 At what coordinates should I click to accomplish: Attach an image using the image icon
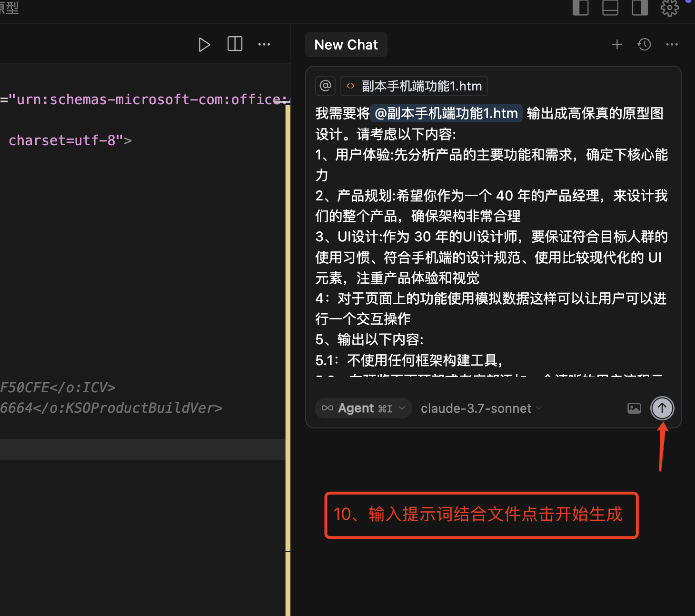634,408
